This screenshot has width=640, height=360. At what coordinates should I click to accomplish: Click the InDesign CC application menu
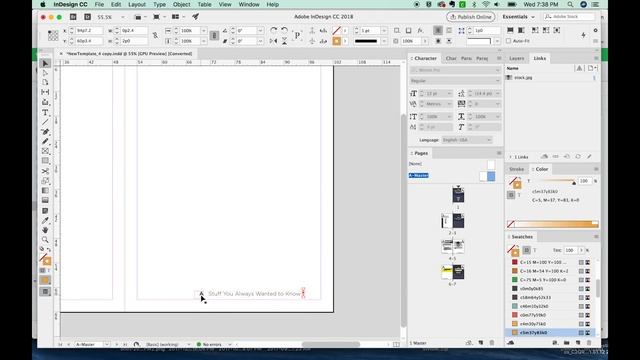tap(70, 4)
